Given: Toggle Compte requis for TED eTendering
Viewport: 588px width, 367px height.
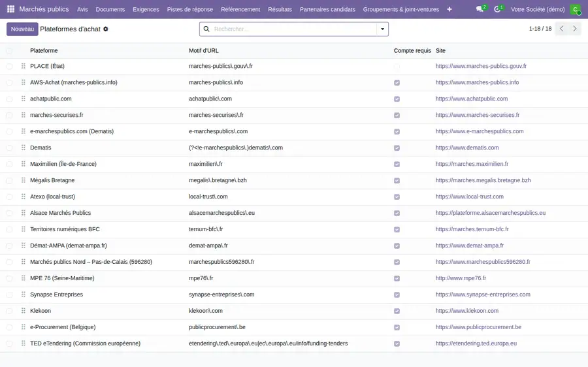Looking at the screenshot, I should point(397,343).
